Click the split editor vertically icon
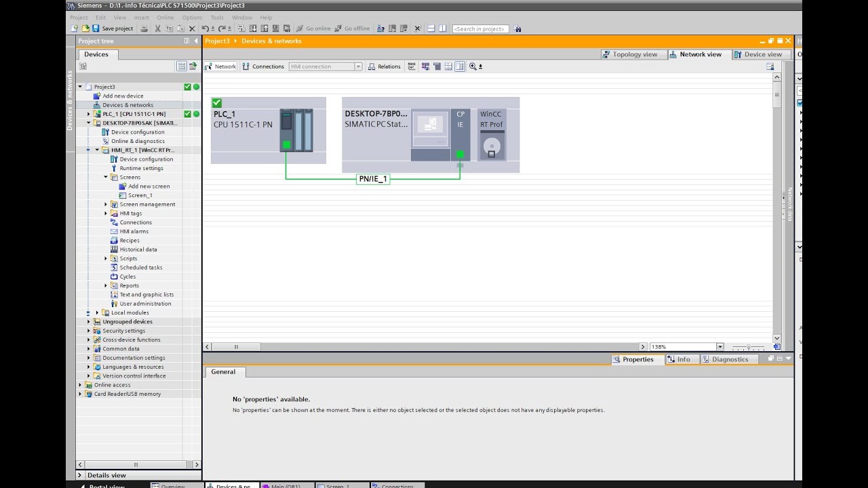Screen dimensions: 868x488 coord(442,28)
